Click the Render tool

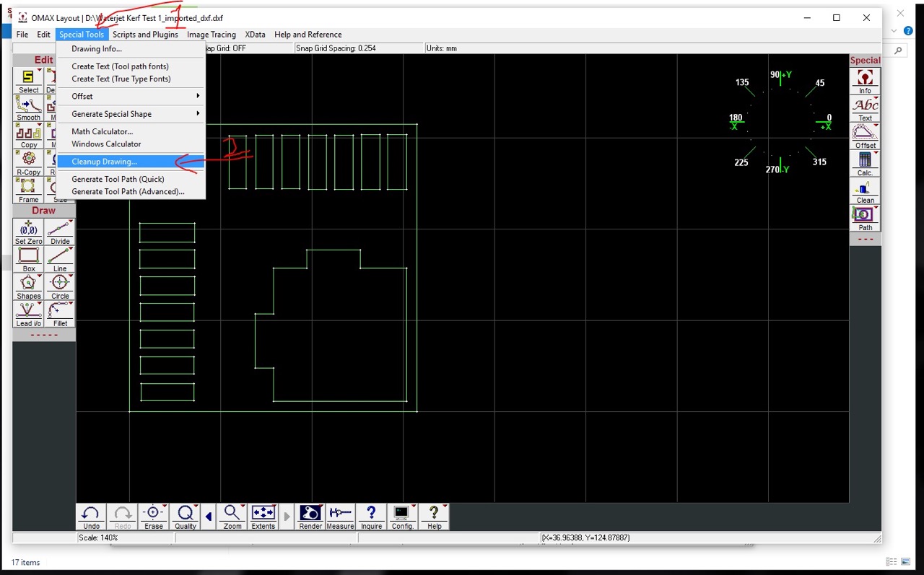(310, 517)
